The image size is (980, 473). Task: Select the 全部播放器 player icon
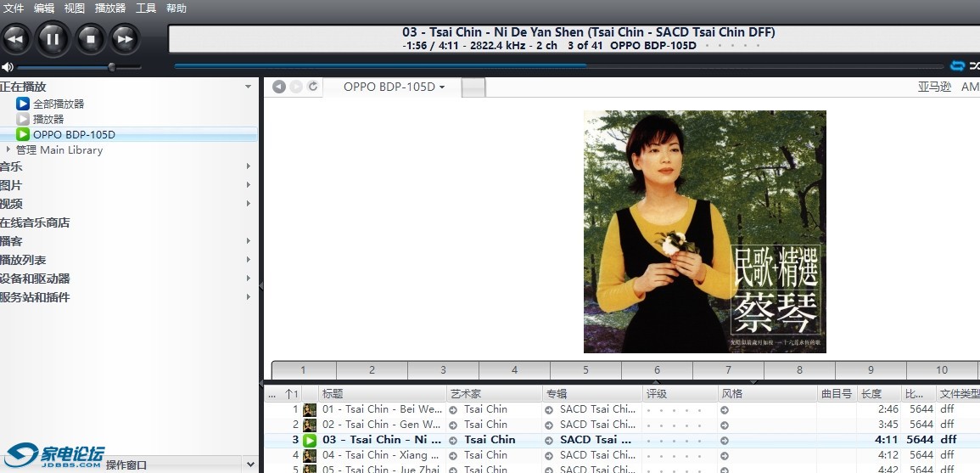point(23,104)
